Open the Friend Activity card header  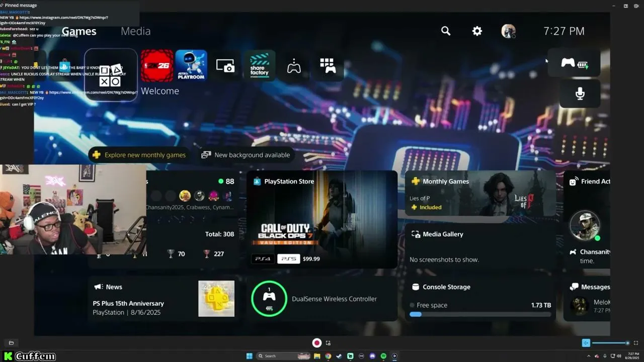coord(590,182)
